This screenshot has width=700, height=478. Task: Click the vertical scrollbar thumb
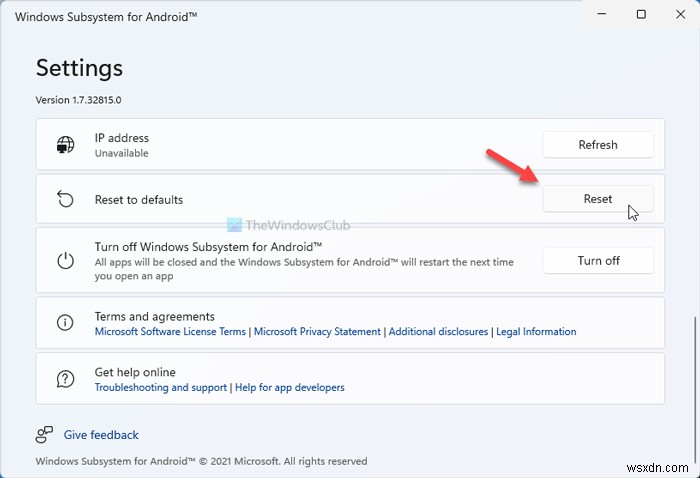click(696, 380)
